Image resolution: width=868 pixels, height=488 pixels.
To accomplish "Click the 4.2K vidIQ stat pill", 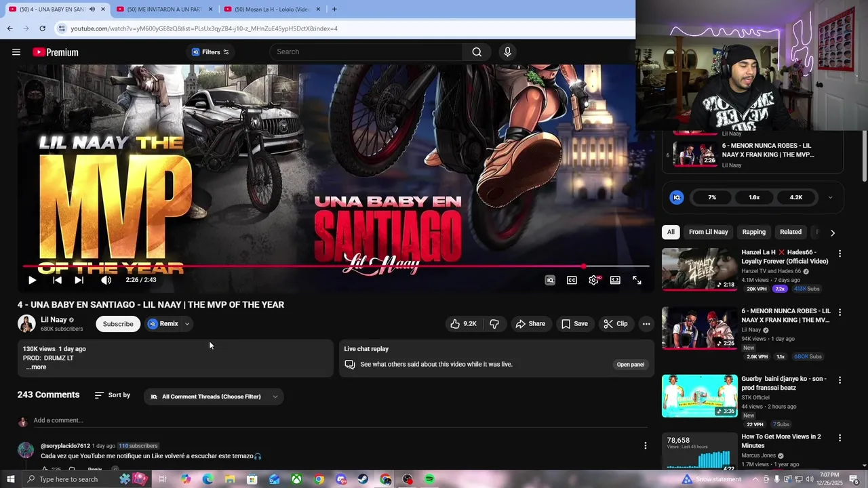I will click(796, 197).
